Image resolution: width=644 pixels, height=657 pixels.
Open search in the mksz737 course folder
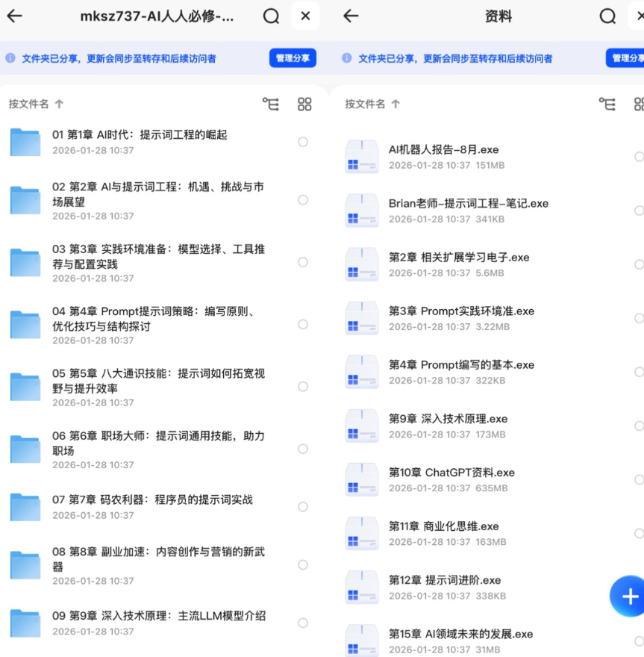(x=270, y=16)
